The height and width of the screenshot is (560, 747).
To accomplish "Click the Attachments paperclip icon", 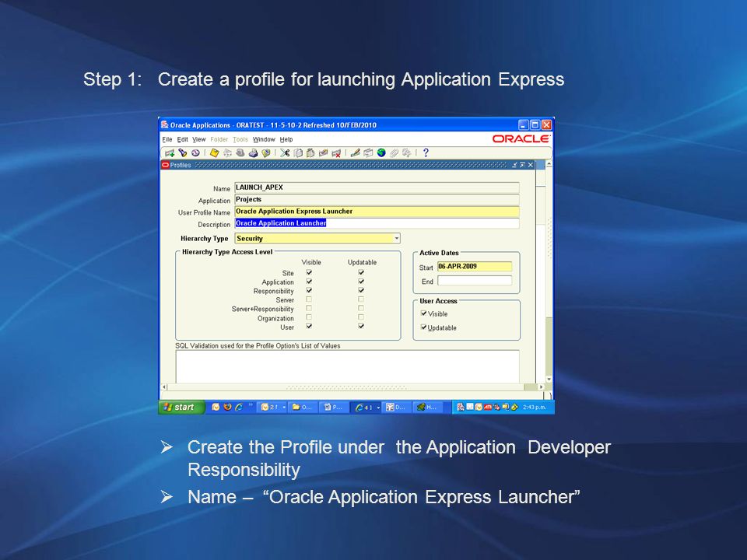I will point(394,153).
